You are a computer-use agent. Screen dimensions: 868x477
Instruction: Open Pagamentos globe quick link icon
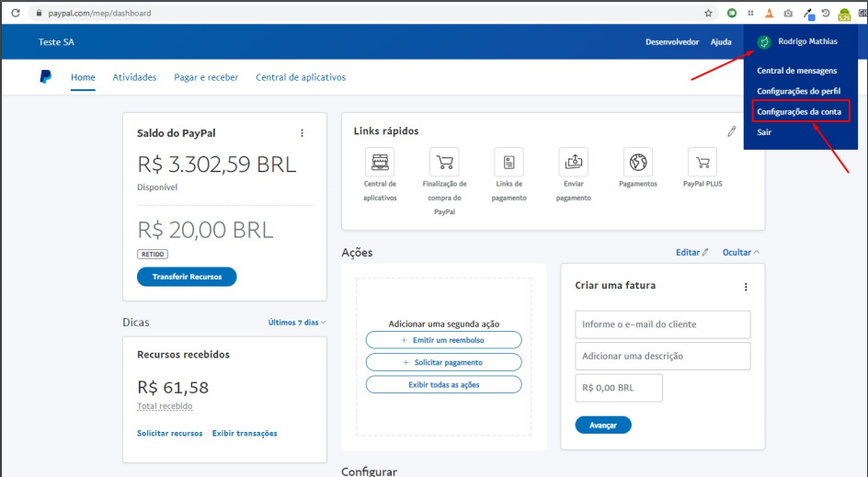click(638, 162)
